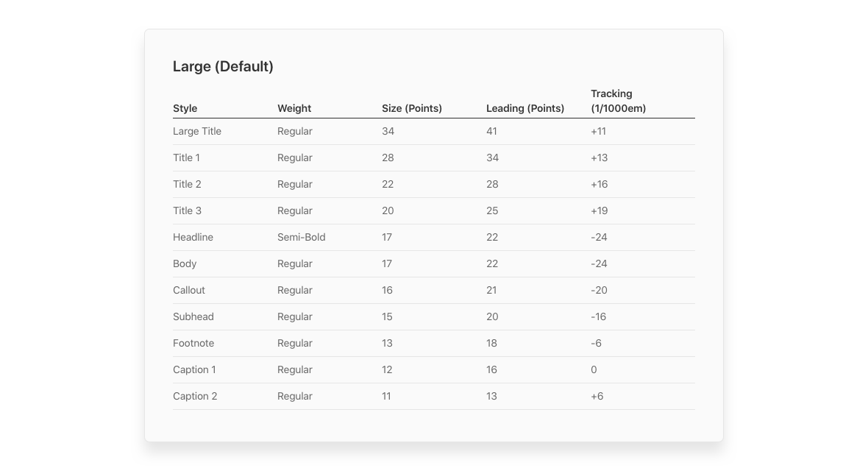The image size is (868, 471).
Task: Select the Weight column header
Action: coord(294,108)
